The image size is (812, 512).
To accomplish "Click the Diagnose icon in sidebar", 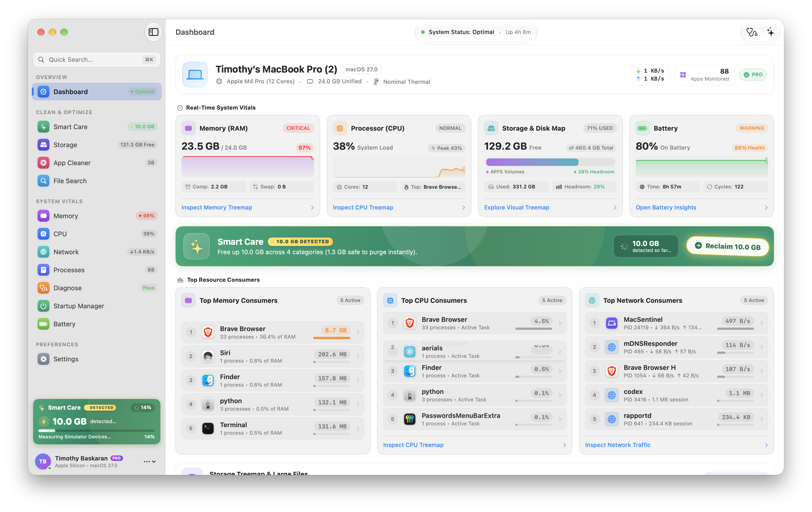I will pos(43,288).
